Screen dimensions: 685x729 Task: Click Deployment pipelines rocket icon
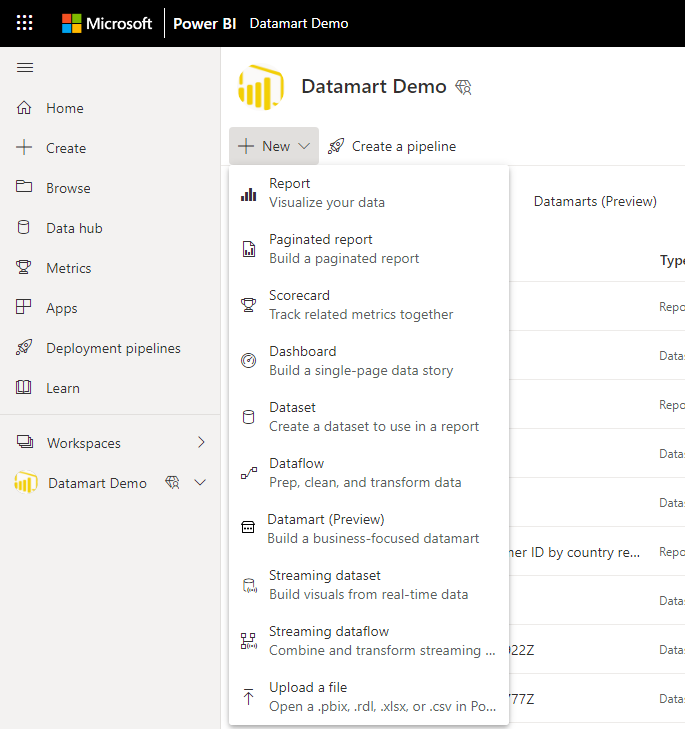(x=25, y=348)
